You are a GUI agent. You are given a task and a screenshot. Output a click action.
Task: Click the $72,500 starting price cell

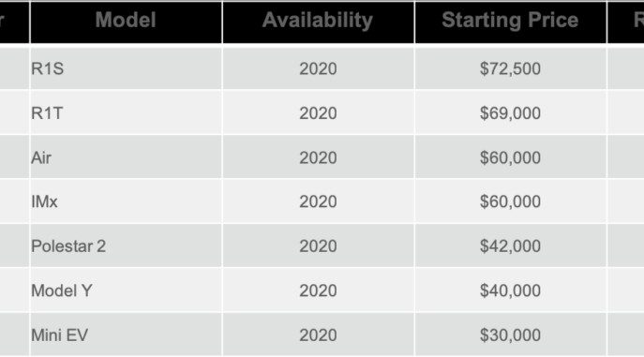511,68
